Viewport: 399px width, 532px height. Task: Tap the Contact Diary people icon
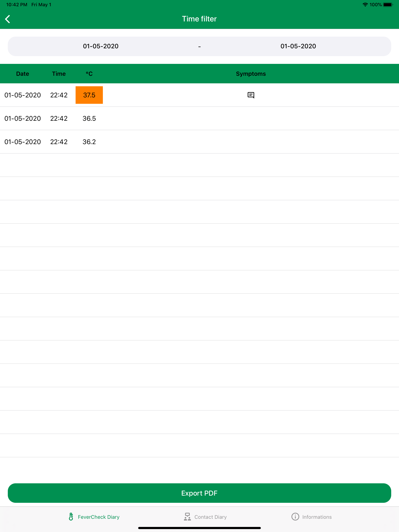[187, 517]
